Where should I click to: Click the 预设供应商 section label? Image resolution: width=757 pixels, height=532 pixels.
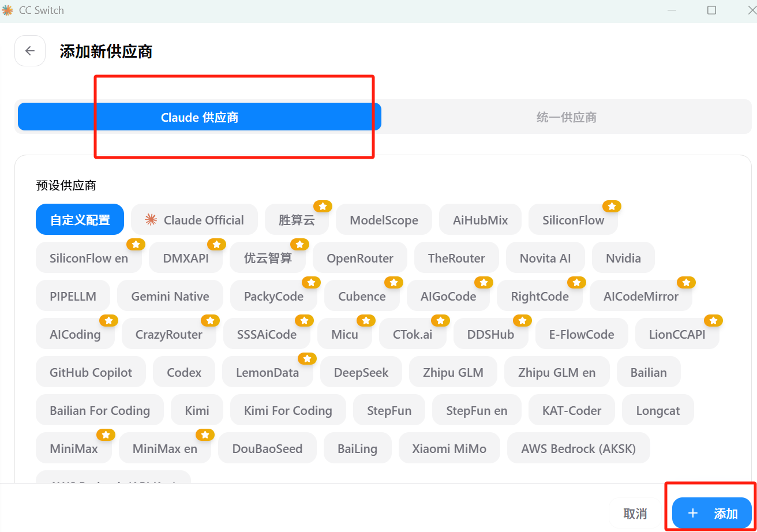(66, 185)
